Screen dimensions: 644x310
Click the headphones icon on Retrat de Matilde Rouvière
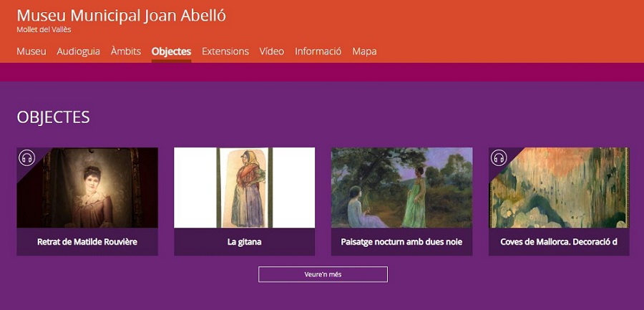pyautogui.click(x=27, y=158)
